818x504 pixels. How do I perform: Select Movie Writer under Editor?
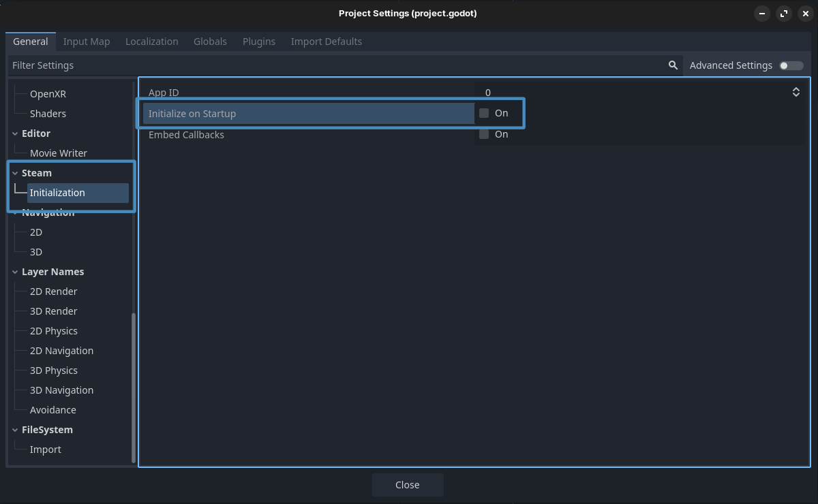click(59, 153)
